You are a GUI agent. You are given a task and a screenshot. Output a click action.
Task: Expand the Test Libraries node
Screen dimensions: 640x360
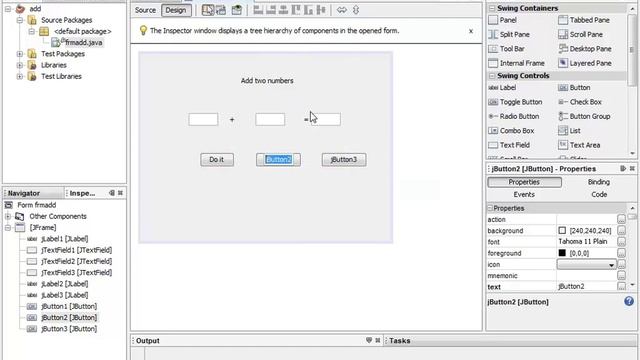point(20,76)
